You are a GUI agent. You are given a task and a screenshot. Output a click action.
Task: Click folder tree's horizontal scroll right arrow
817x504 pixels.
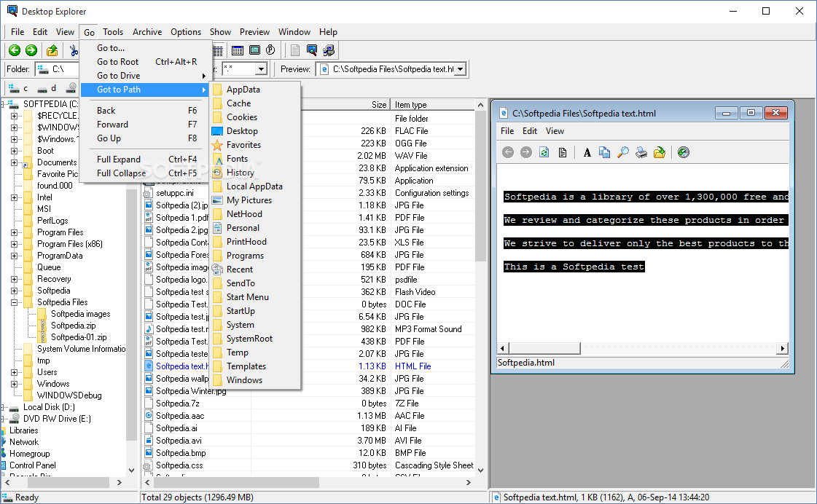120,483
